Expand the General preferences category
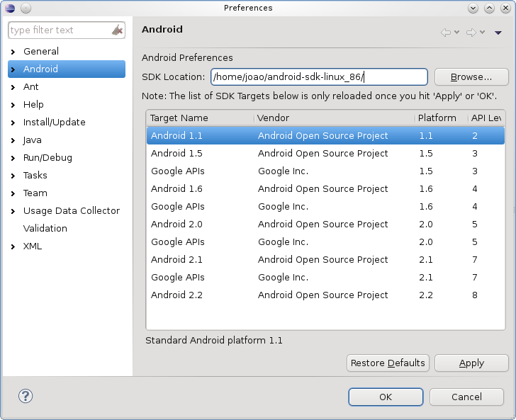This screenshot has height=420, width=516. point(13,52)
